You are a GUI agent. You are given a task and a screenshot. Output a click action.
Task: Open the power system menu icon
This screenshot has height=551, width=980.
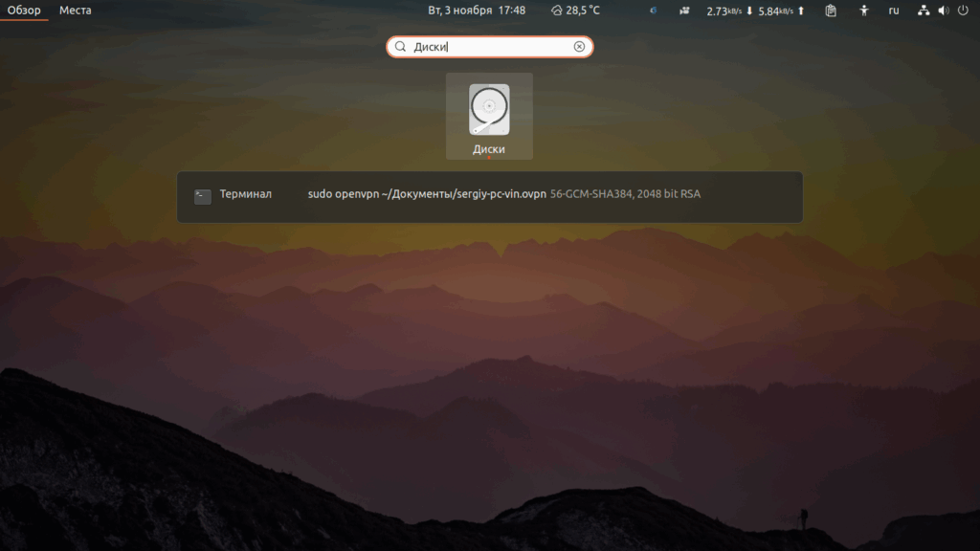963,10
